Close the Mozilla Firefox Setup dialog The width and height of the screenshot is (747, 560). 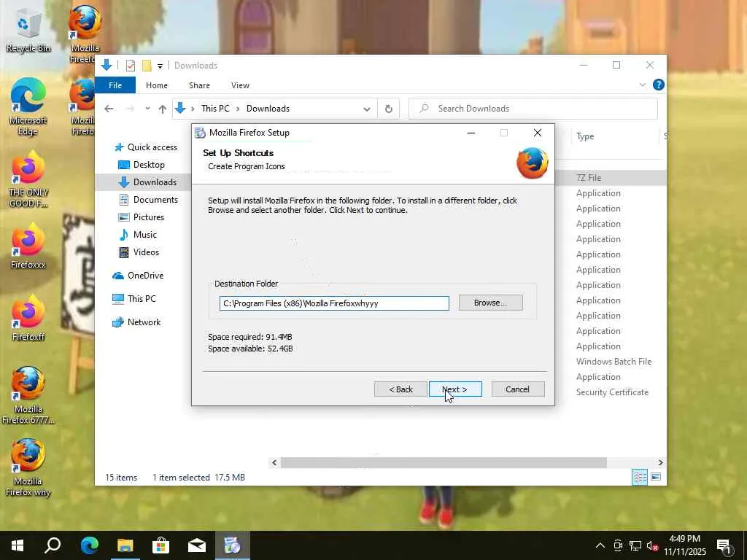pyautogui.click(x=538, y=133)
